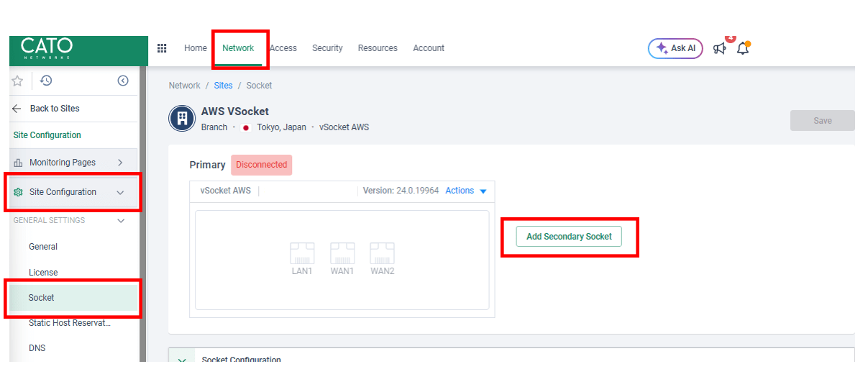This screenshot has height=382, width=868.
Task: Click the WAN2 port icon
Action: [x=382, y=254]
